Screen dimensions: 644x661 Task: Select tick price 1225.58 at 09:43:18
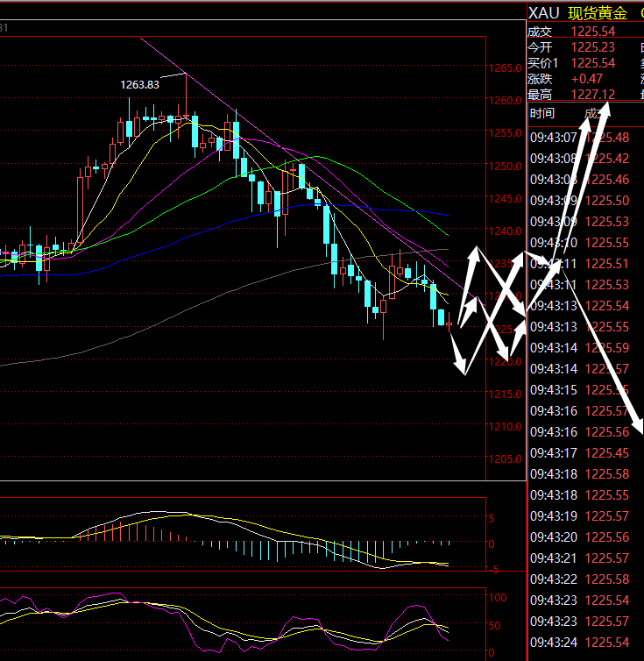607,474
